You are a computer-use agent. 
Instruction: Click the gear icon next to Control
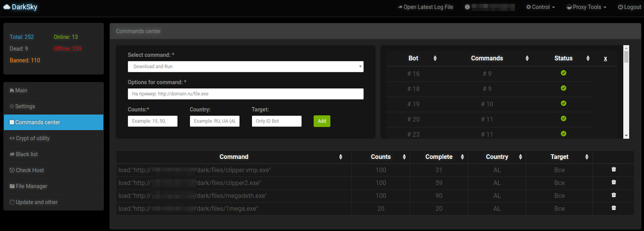point(528,7)
